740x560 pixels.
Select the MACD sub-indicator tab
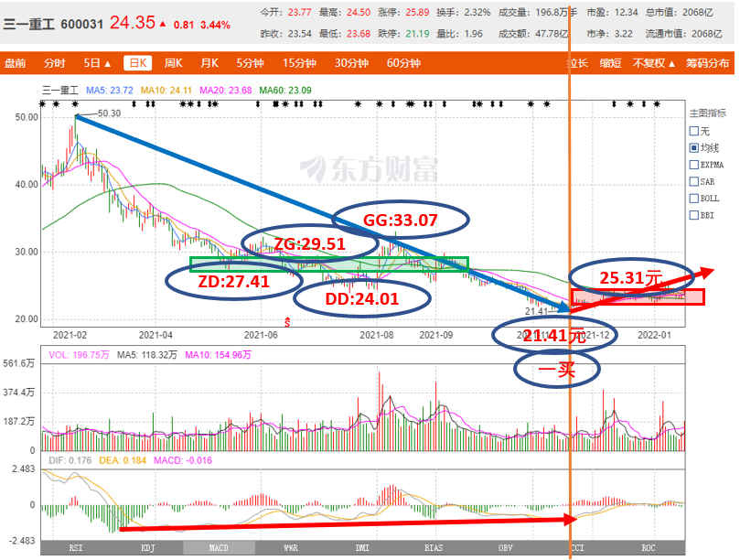[x=219, y=548]
